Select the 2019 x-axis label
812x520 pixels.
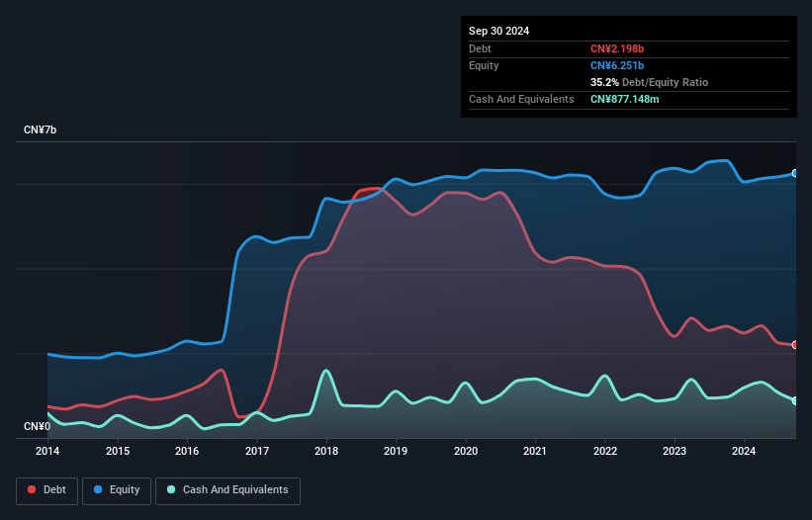(x=396, y=451)
